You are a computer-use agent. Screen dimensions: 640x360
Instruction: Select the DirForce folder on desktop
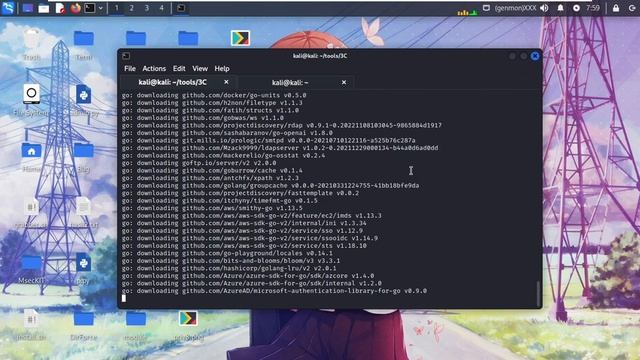click(x=84, y=325)
